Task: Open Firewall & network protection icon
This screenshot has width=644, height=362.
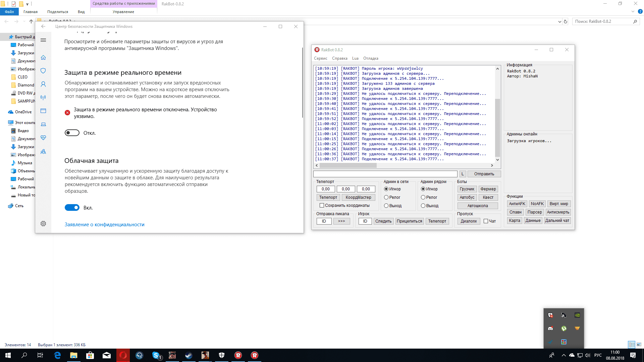Action: coord(43,98)
